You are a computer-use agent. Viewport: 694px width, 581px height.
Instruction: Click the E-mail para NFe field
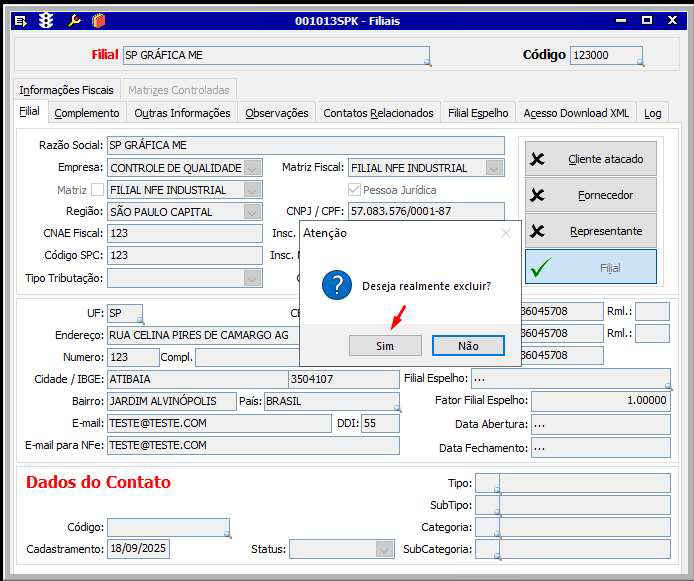(253, 445)
